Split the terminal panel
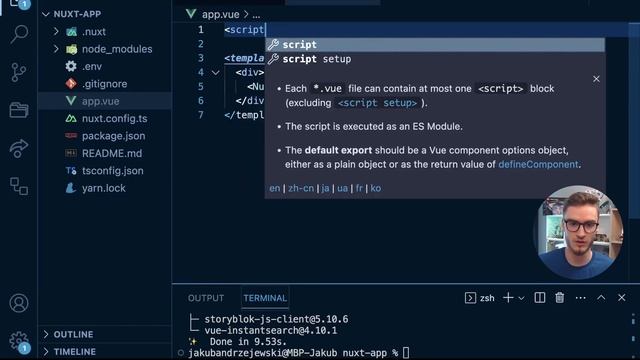The height and width of the screenshot is (360, 640). (540, 298)
